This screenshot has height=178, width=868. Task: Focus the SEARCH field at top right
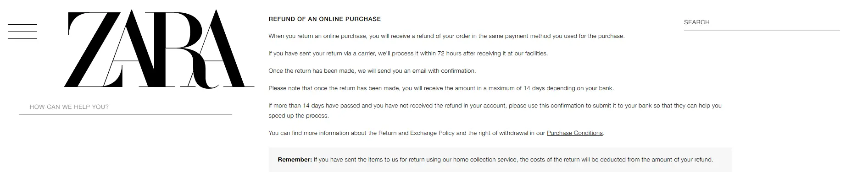pos(762,22)
